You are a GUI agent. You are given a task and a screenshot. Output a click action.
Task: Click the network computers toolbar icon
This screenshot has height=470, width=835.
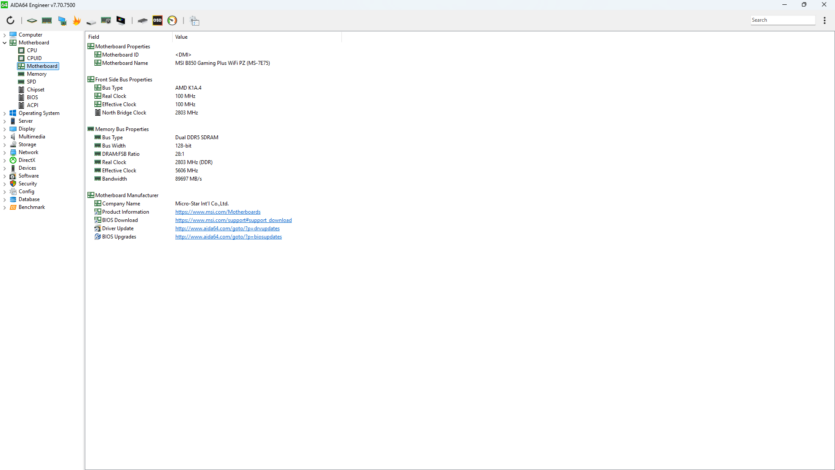pos(62,20)
